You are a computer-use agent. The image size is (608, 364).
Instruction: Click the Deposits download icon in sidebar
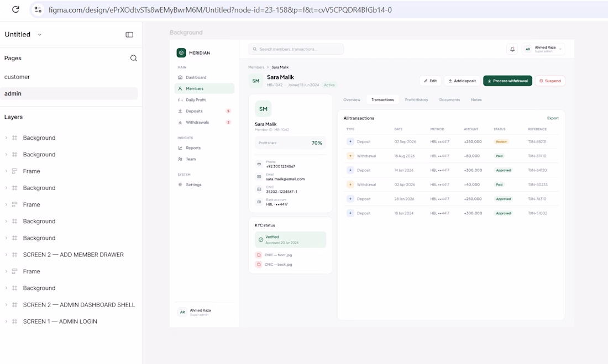[180, 111]
